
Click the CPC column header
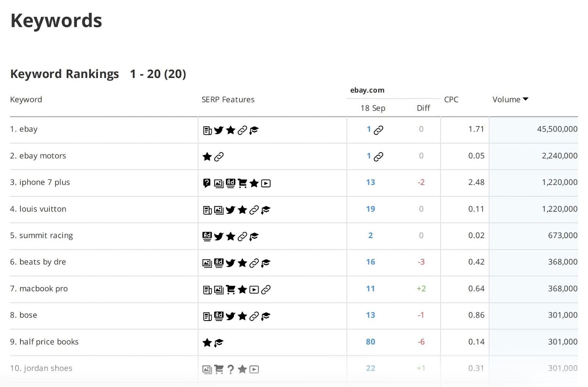pos(451,100)
